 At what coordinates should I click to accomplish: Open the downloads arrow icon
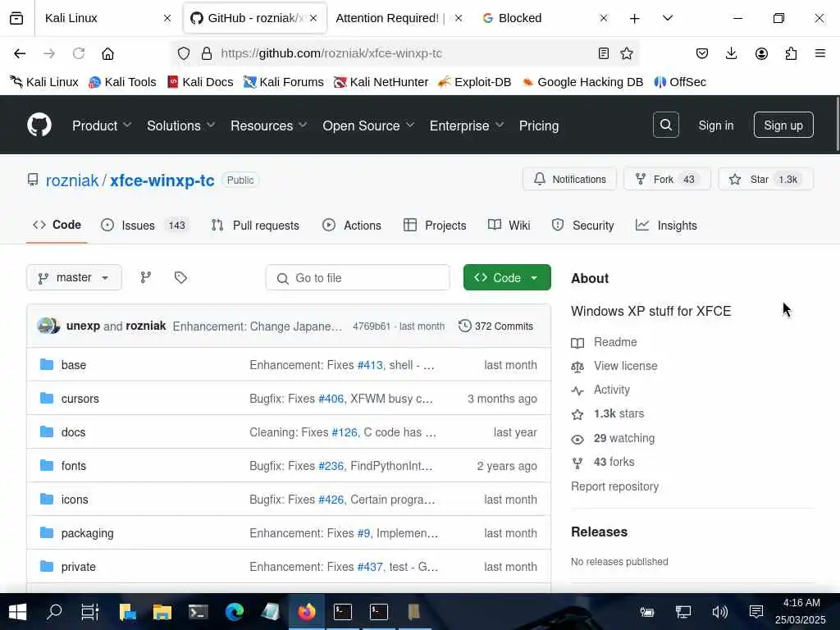pos(731,53)
